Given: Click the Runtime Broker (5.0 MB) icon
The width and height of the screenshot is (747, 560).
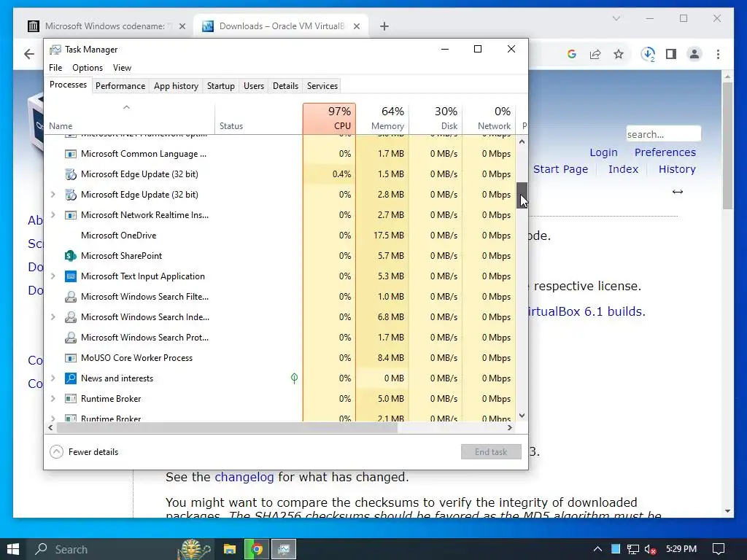Looking at the screenshot, I should click(x=71, y=399).
